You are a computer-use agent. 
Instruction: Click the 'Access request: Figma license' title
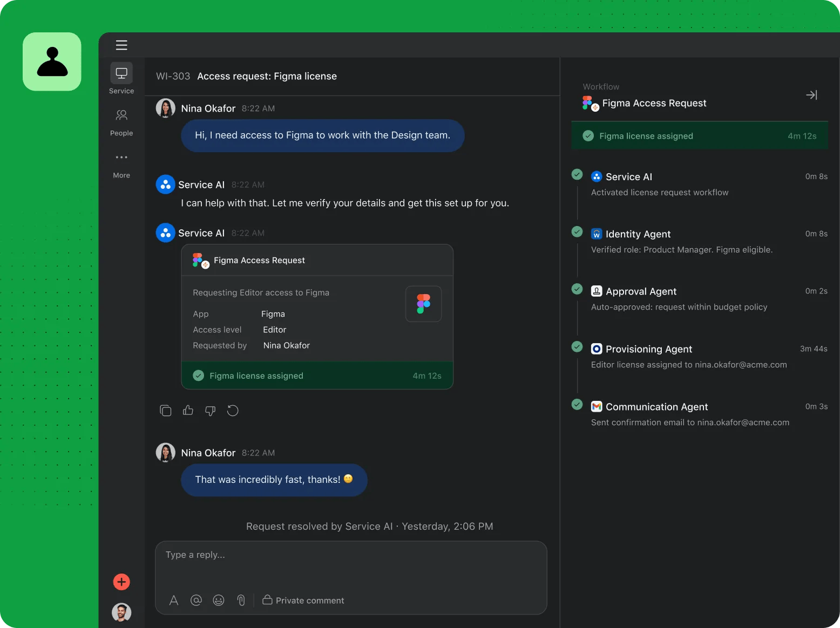[x=267, y=76]
